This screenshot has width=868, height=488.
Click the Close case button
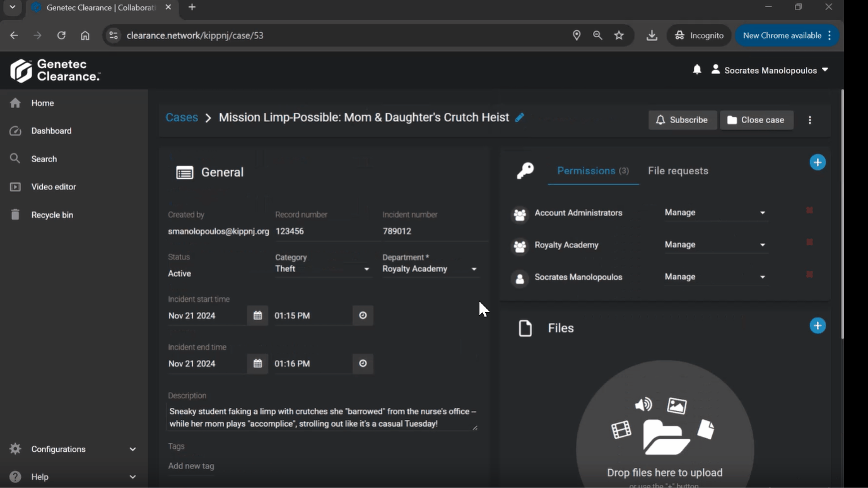(x=756, y=120)
